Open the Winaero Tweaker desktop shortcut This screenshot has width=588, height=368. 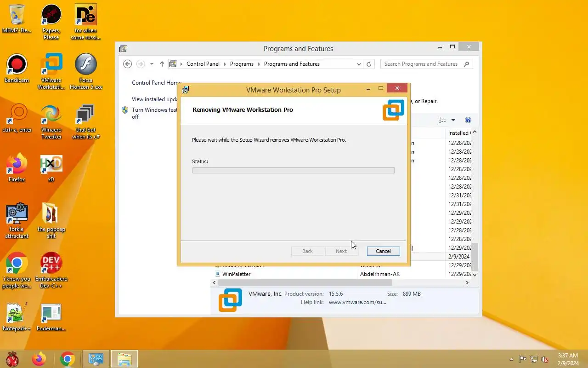coord(51,122)
